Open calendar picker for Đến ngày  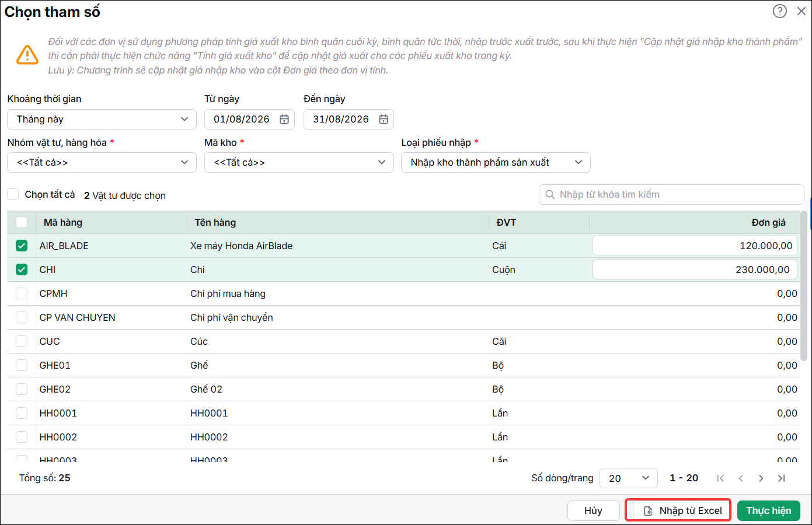point(384,119)
